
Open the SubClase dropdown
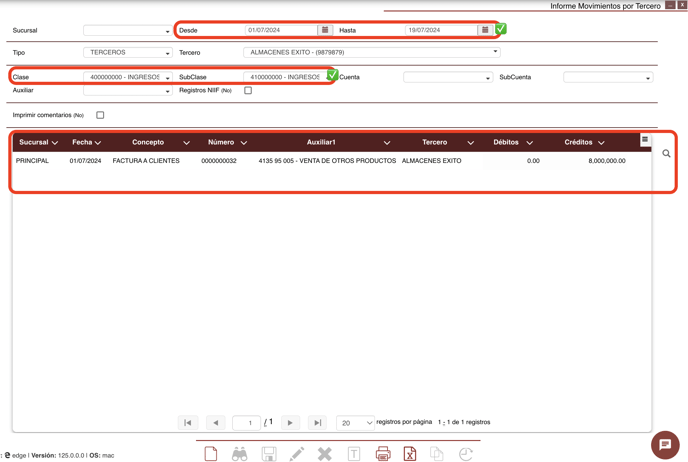[285, 77]
